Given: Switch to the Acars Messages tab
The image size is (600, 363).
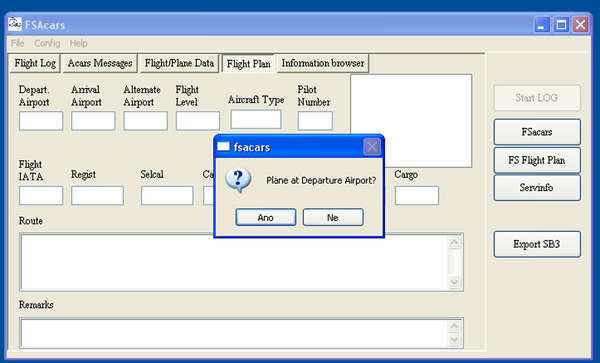Looking at the screenshot, I should coord(100,63).
